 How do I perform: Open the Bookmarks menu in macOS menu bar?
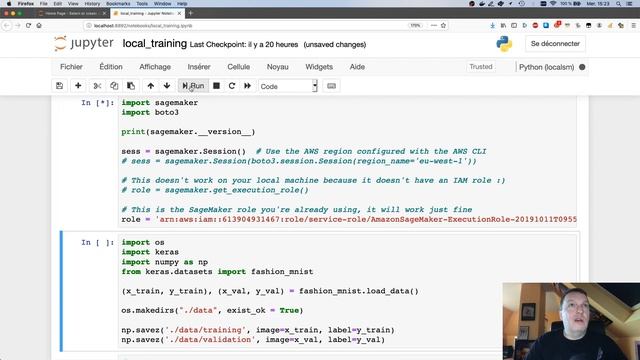(x=118, y=3)
